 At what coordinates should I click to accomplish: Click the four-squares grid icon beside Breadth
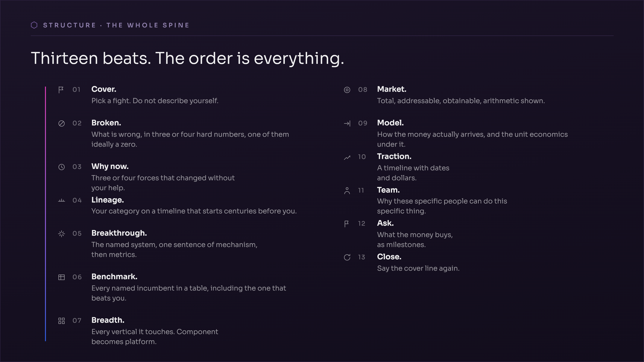[x=61, y=321]
